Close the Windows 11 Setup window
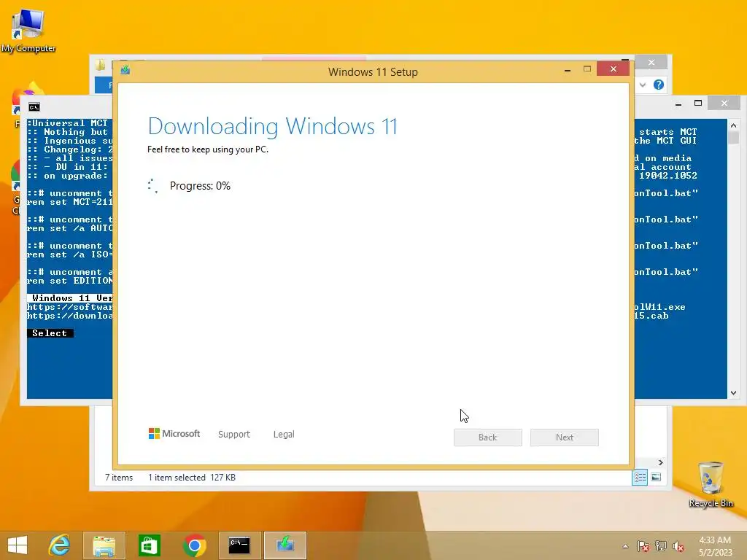Screen dimensions: 747x560 tap(613, 69)
